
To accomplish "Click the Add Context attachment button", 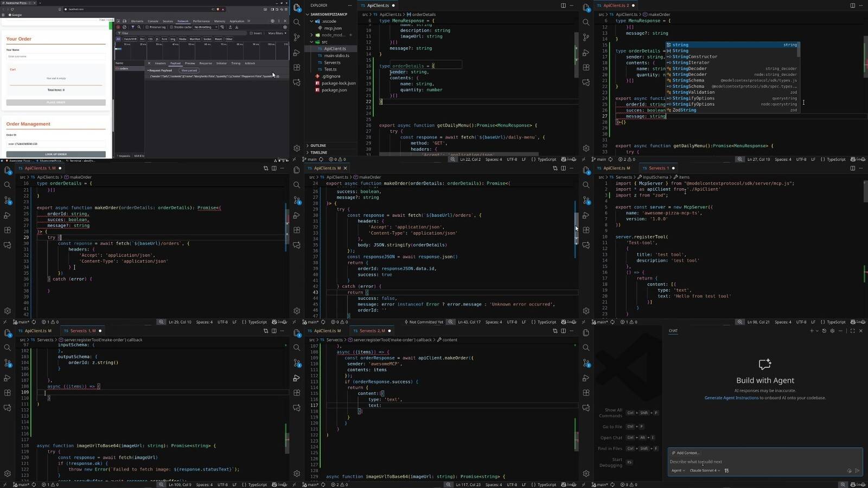I will tap(685, 453).
